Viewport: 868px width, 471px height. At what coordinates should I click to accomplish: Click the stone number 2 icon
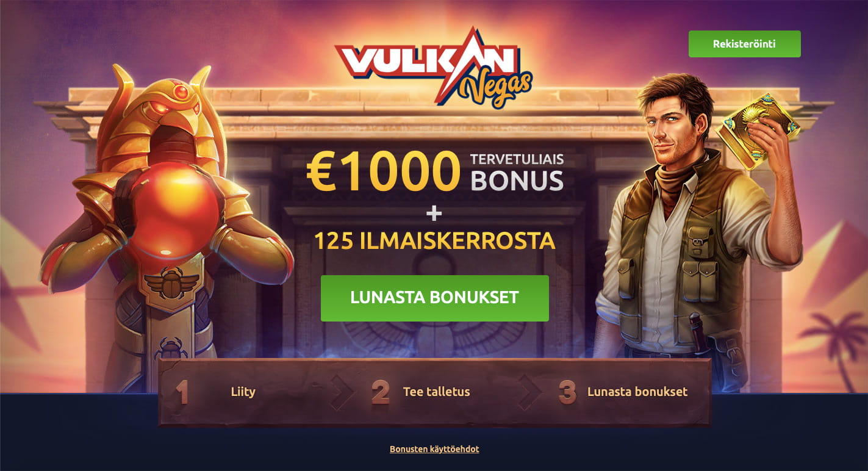click(380, 392)
